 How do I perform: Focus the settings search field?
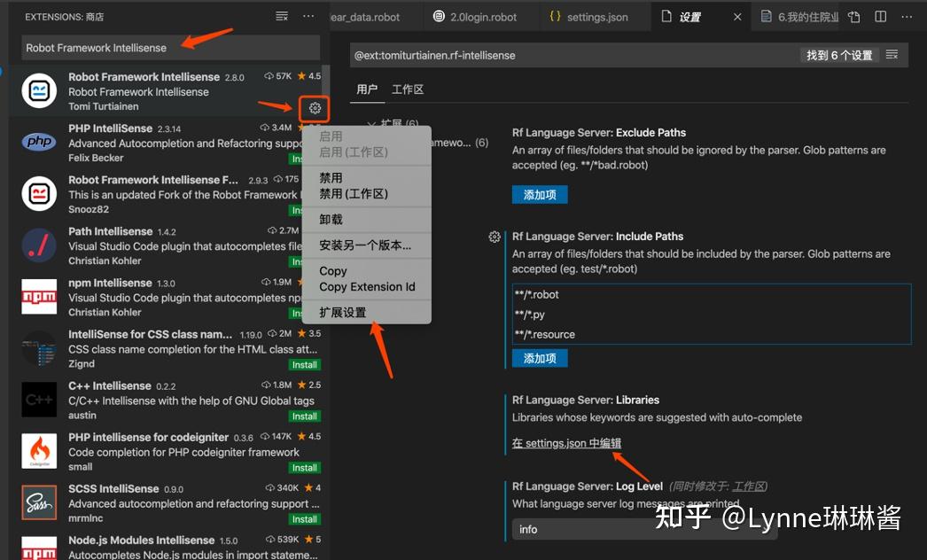tap(573, 55)
